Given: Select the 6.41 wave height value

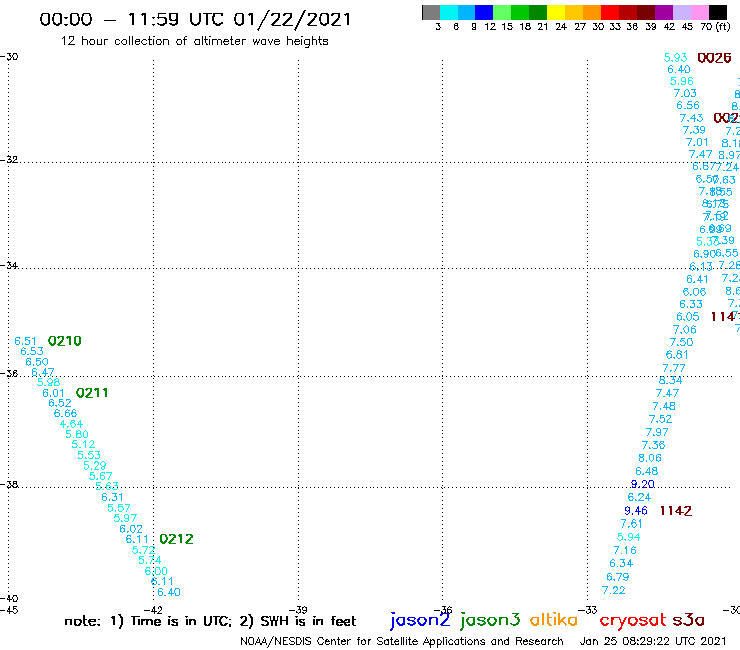Looking at the screenshot, I should tap(698, 279).
